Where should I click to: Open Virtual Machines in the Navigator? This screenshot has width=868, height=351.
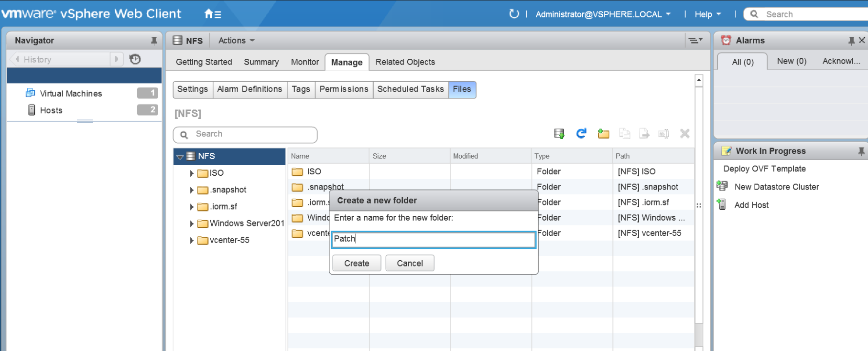[x=71, y=94]
